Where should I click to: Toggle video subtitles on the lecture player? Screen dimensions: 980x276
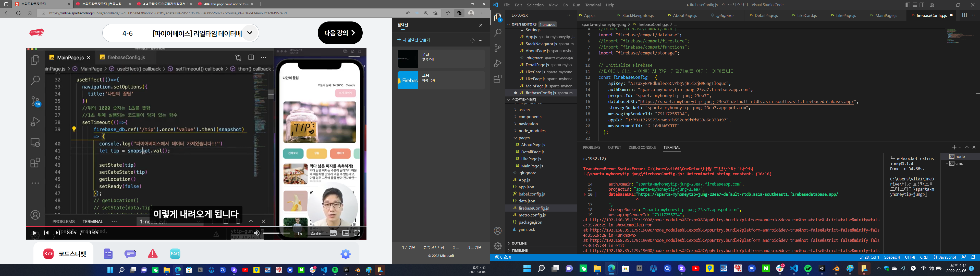(333, 233)
